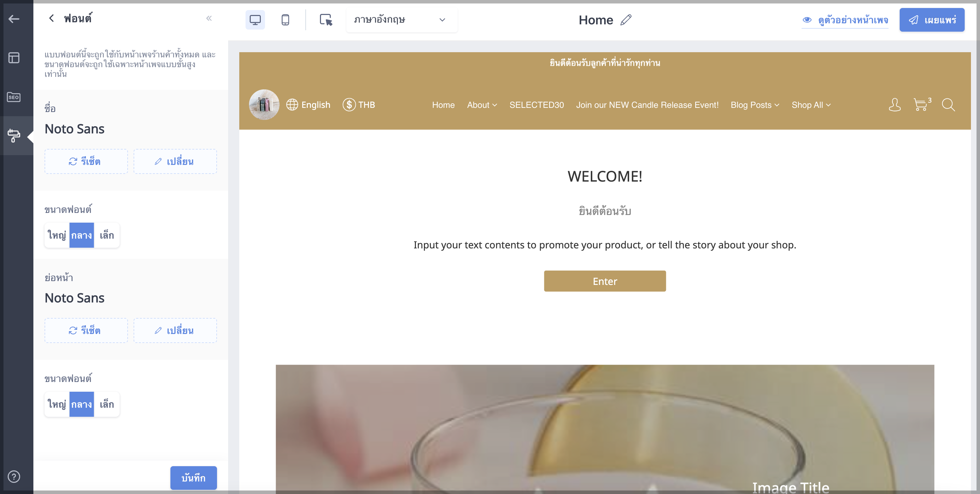The width and height of the screenshot is (980, 494).
Task: Click the THB currency label
Action: (367, 105)
